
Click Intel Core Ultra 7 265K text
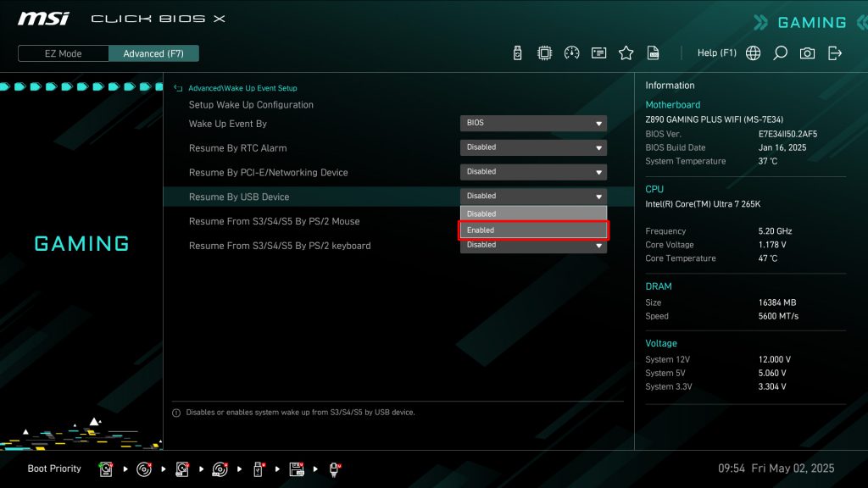coord(703,204)
